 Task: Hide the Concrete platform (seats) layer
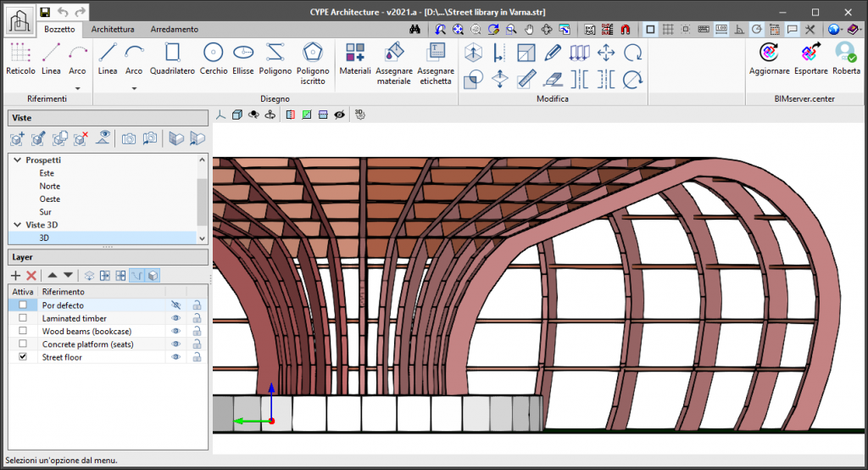tap(177, 344)
